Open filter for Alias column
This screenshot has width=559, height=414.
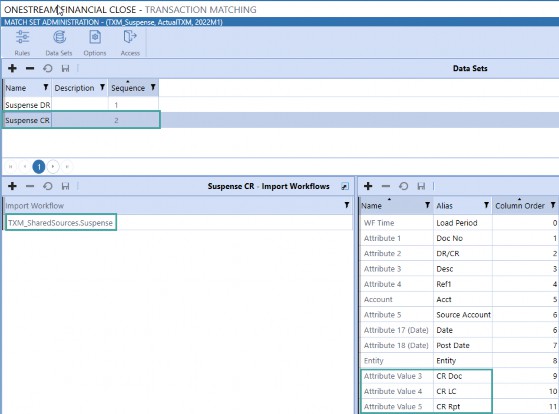486,205
